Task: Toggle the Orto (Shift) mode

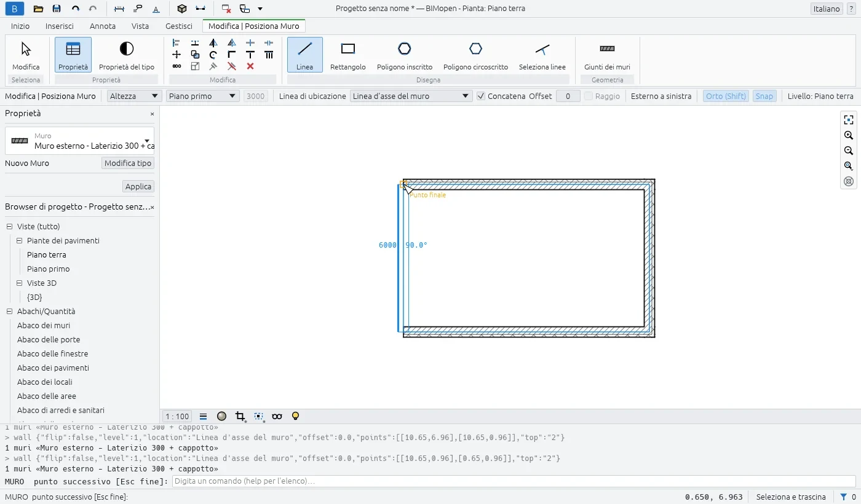Action: click(x=726, y=96)
